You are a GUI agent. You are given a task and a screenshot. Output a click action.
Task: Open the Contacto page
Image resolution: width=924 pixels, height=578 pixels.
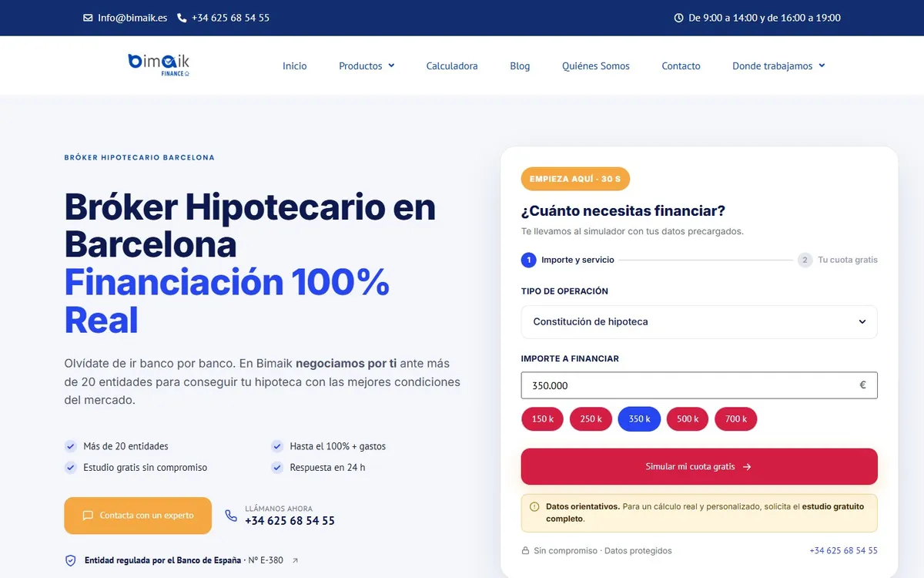tap(681, 66)
